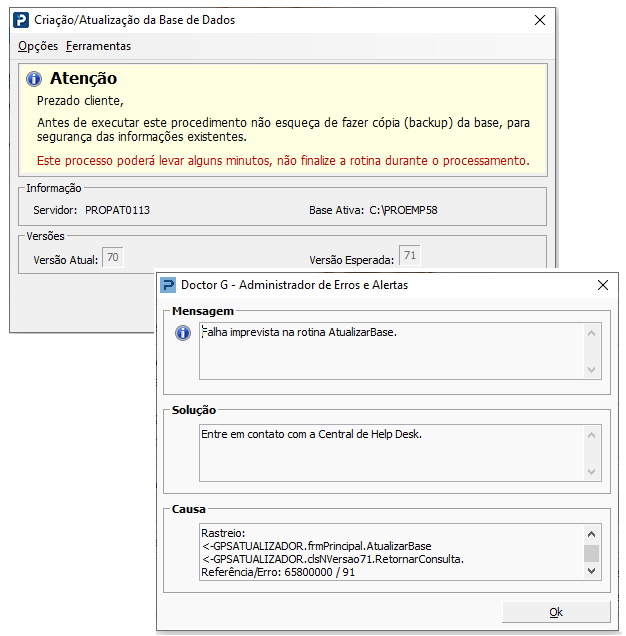
Task: Click the GPSATUALIZADOR.frmPrincipal.AtualizarBase trace line
Action: 316,546
